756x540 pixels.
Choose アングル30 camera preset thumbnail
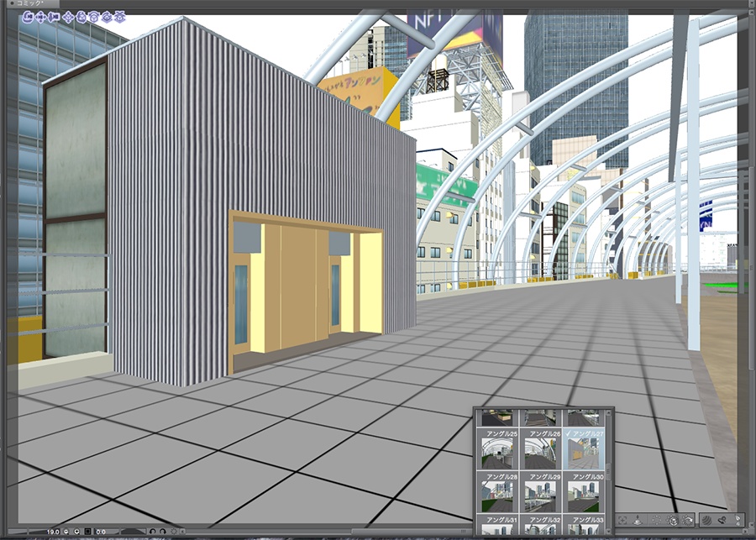(x=584, y=492)
